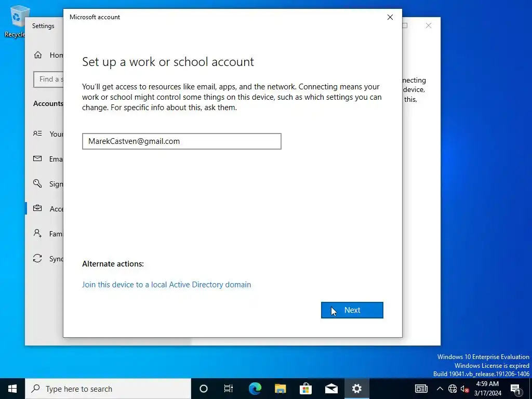Close the Settings window behind the dialog
The height and width of the screenshot is (399, 532).
(x=429, y=25)
